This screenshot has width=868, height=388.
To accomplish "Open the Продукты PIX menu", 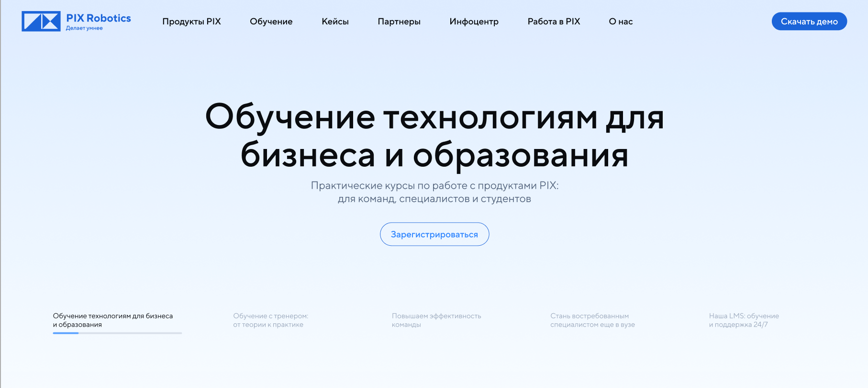I will [191, 22].
